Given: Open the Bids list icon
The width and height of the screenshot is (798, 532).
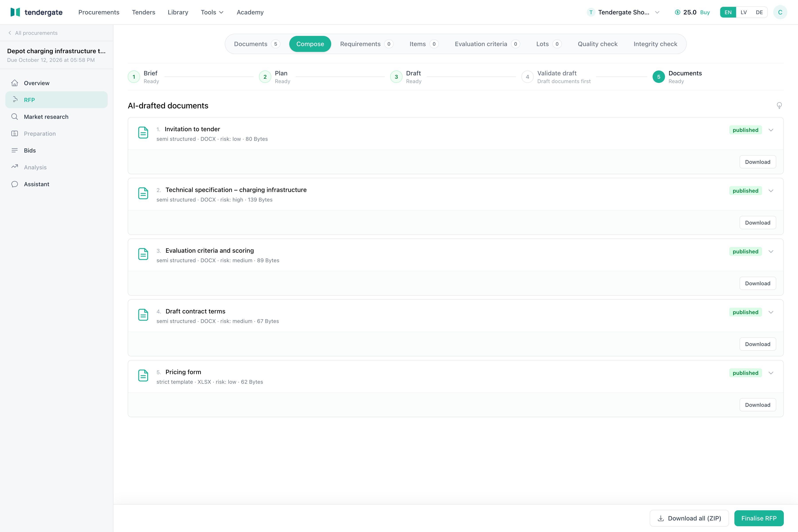Looking at the screenshot, I should coord(15,150).
